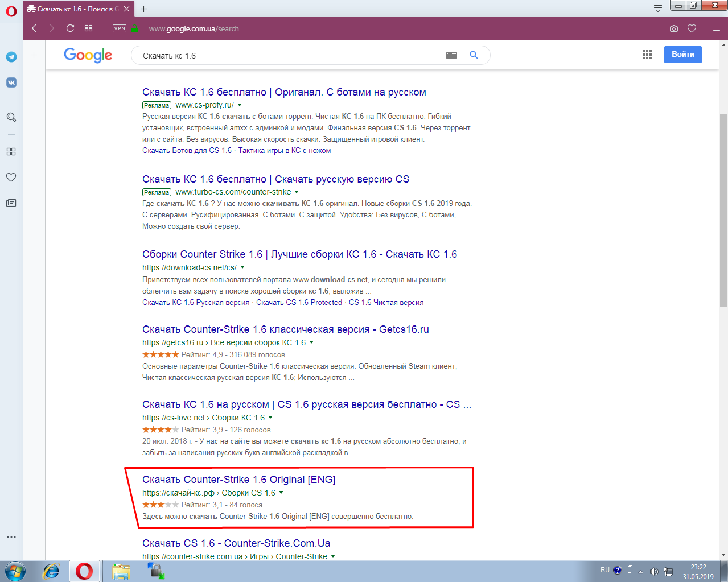The height and width of the screenshot is (582, 728).
Task: Open result Скачать КС 1.6 на русском
Action: (x=307, y=404)
